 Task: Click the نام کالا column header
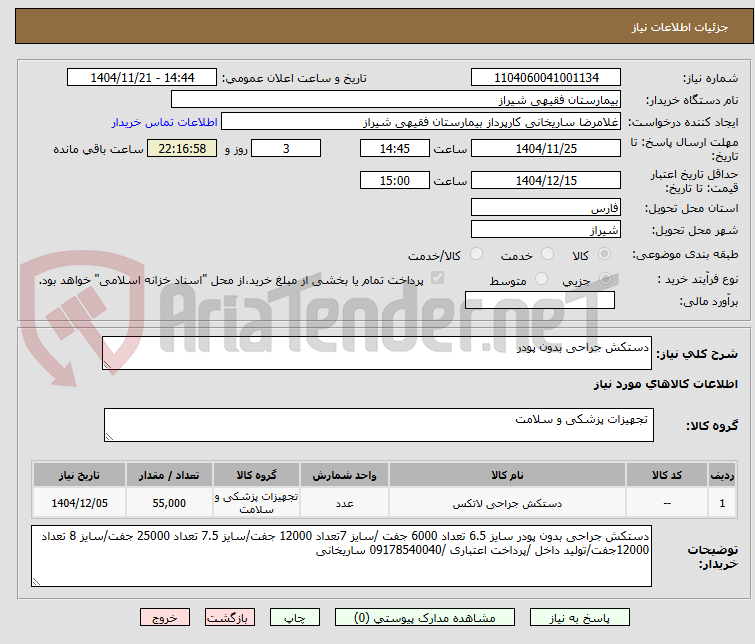pos(507,475)
